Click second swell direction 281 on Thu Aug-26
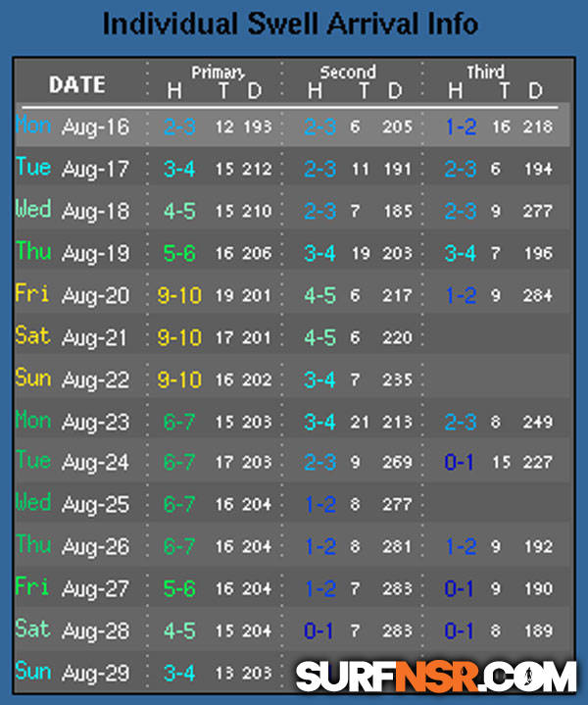 pos(397,546)
